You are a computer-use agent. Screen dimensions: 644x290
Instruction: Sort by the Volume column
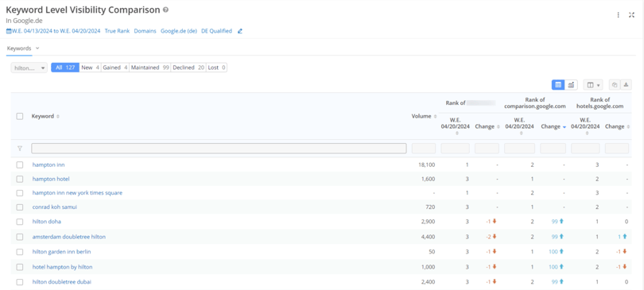pos(435,117)
